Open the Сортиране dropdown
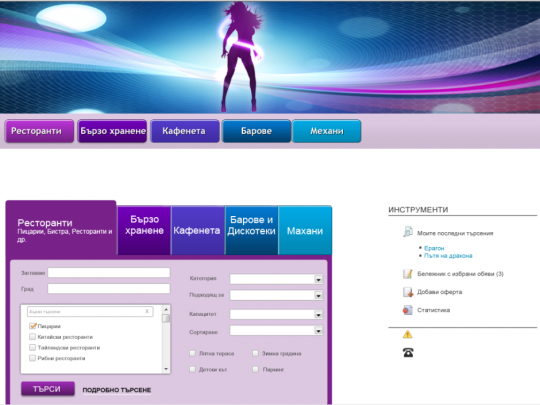This screenshot has width=540, height=405. coord(276,331)
